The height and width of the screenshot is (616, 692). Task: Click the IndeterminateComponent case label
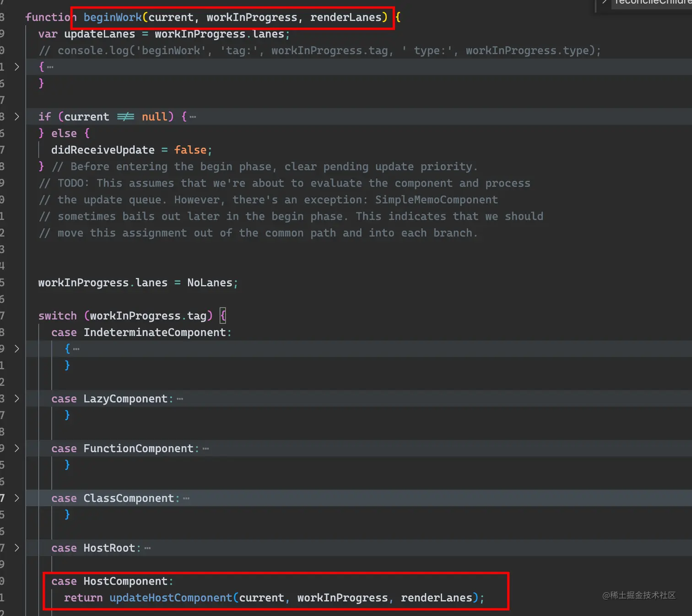point(155,332)
